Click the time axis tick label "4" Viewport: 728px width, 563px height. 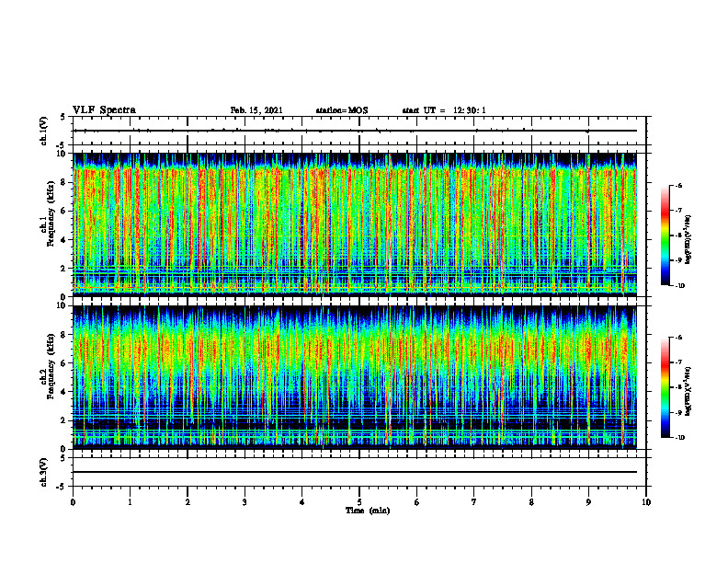[x=302, y=502]
